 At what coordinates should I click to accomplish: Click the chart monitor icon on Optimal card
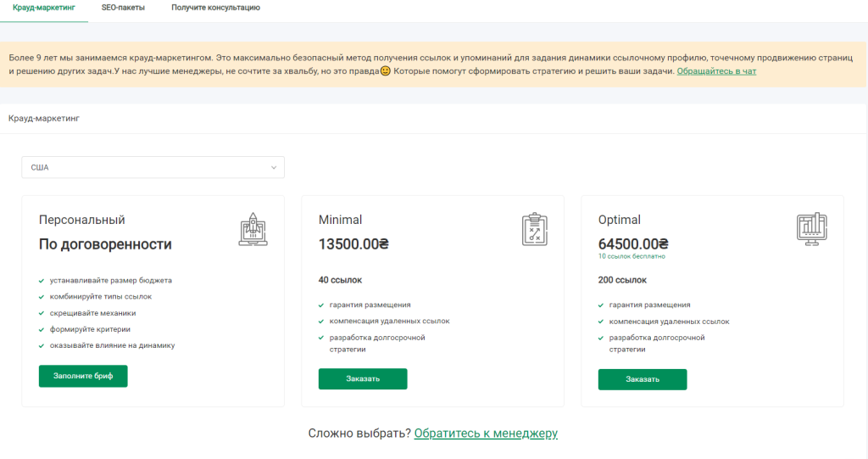(812, 228)
